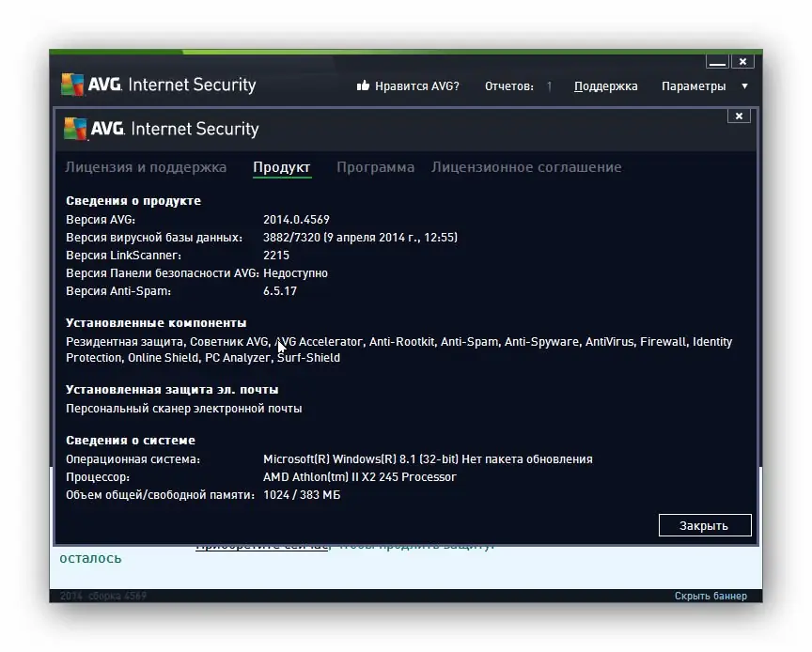
Task: Close the main AVG window
Action: tap(742, 62)
